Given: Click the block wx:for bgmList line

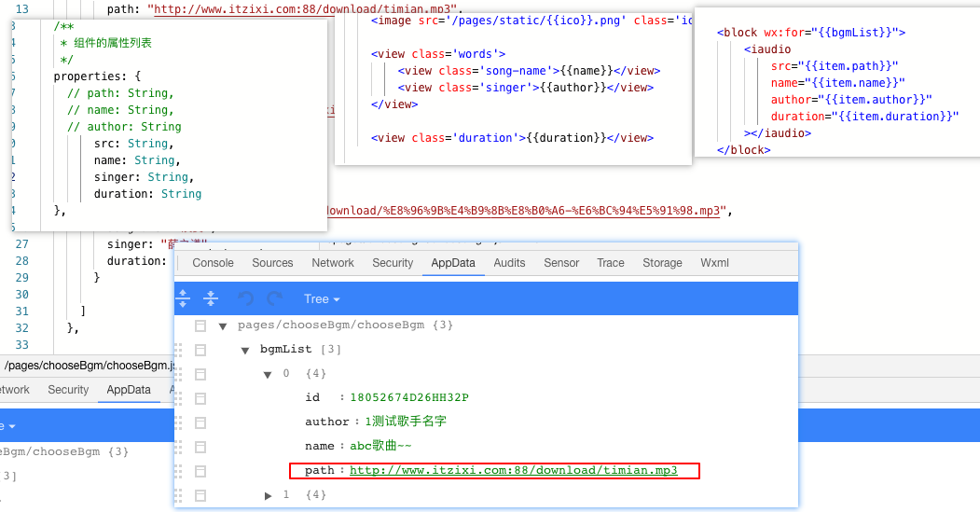Looking at the screenshot, I should coord(810,33).
